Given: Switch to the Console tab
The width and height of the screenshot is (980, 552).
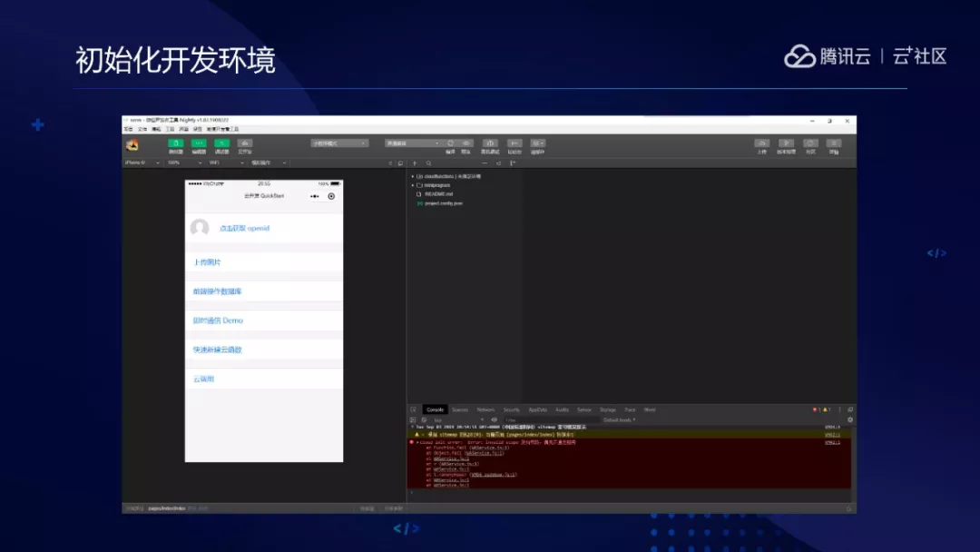Looking at the screenshot, I should coord(435,409).
